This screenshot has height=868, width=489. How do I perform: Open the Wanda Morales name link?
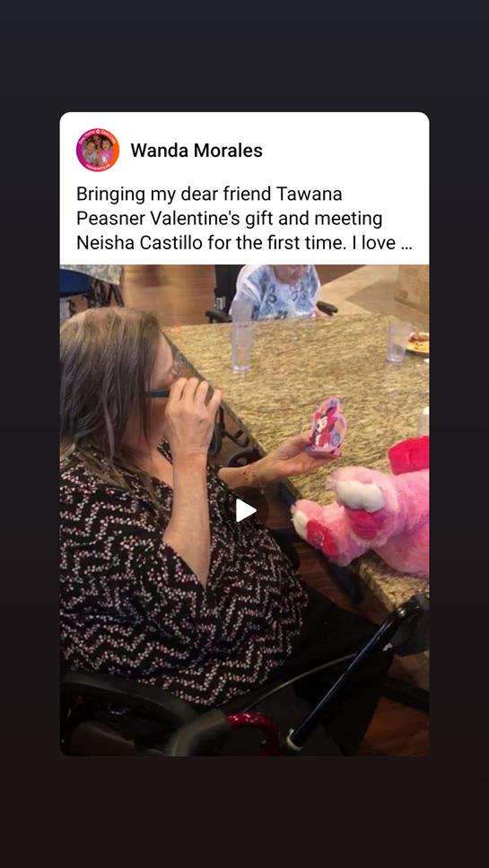pos(196,150)
